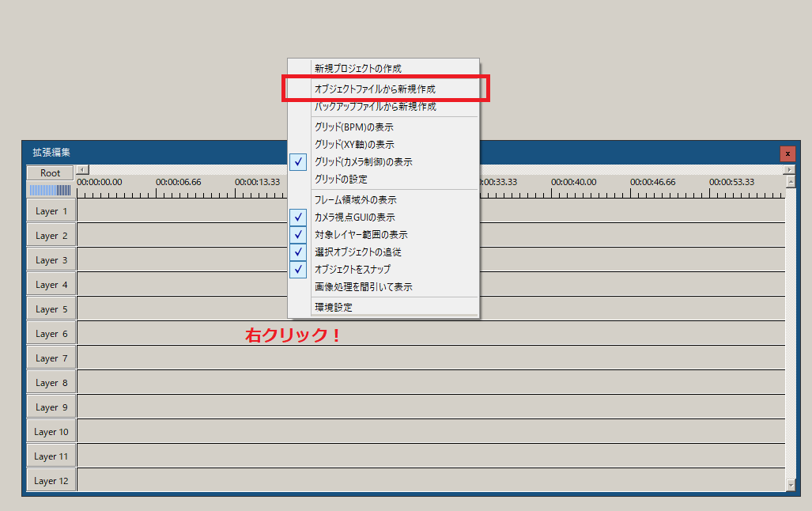
Task: Select バックアップファイルから新規作成
Action: pyautogui.click(x=353, y=108)
